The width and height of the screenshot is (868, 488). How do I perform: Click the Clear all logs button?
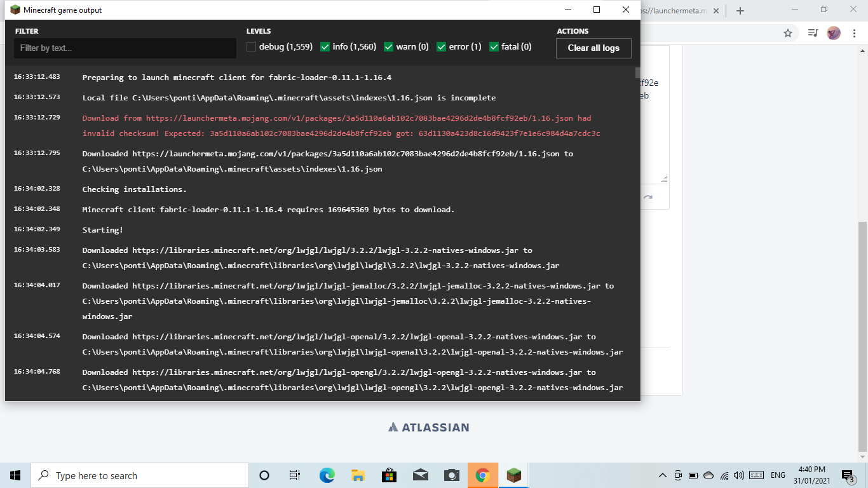tap(593, 48)
